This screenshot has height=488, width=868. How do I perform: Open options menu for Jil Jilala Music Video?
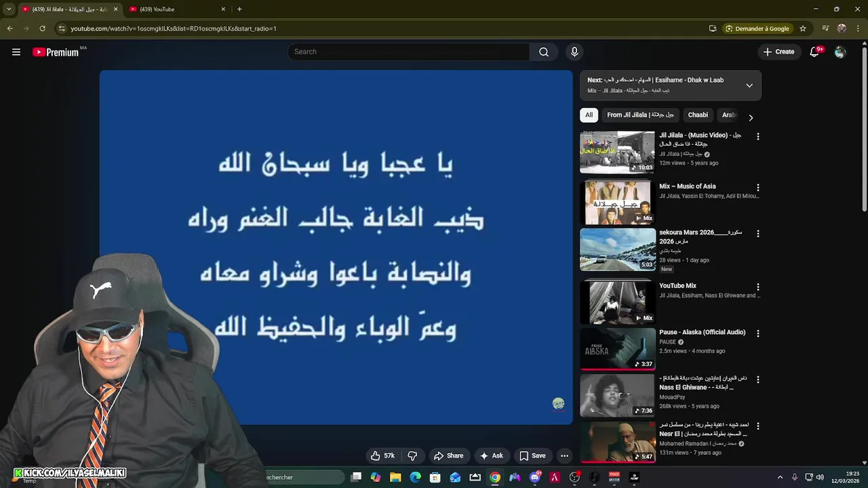click(758, 137)
